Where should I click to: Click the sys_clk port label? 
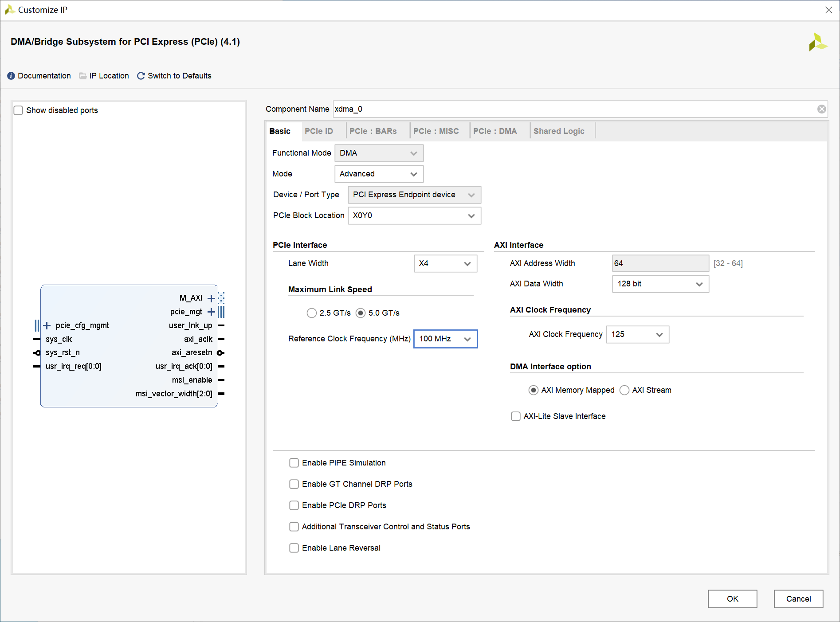(59, 339)
